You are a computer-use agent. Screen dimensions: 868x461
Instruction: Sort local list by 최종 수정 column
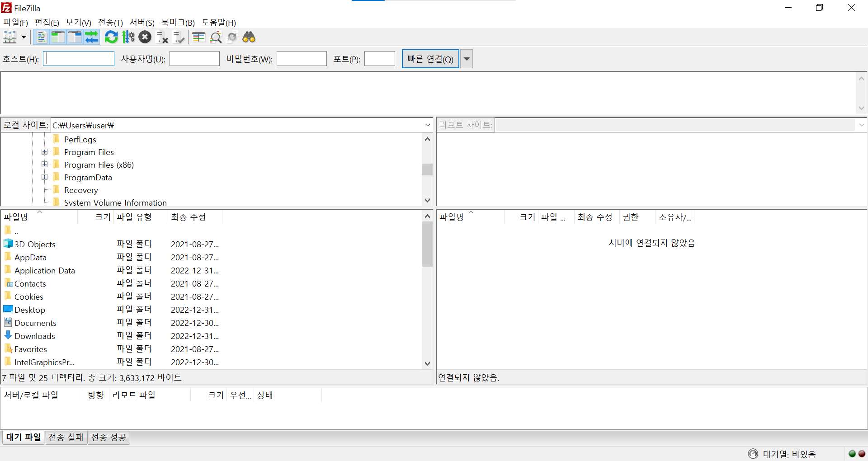[195, 217]
